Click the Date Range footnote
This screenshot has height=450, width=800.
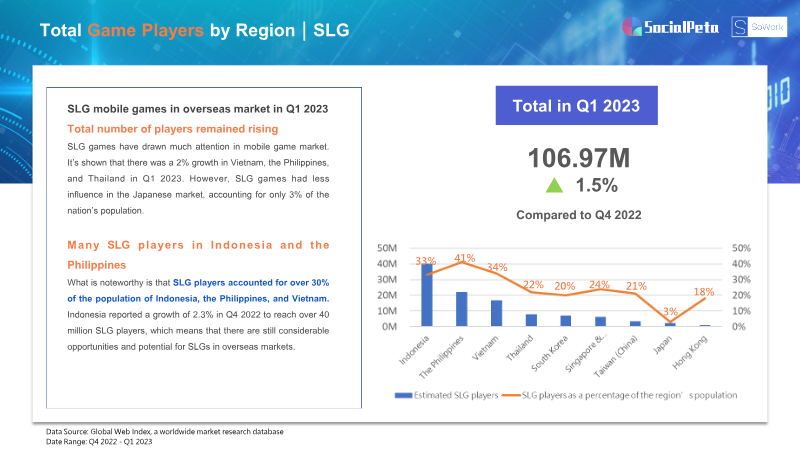[x=99, y=442]
